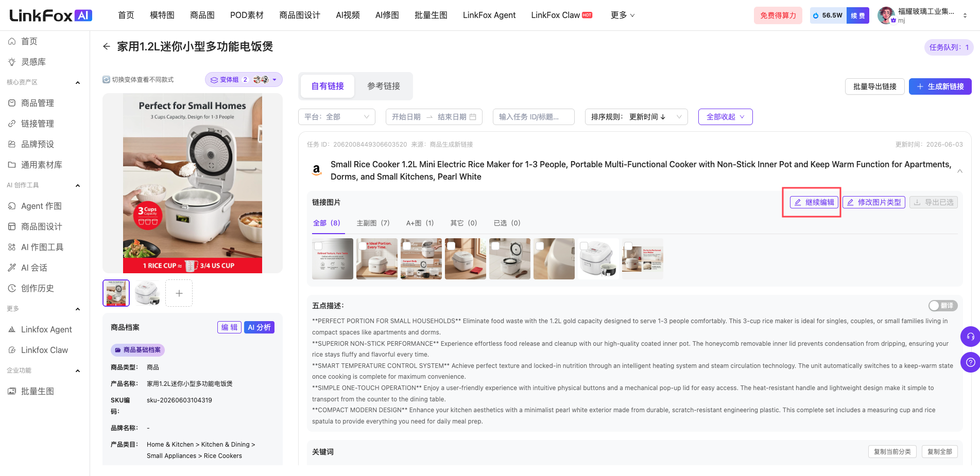Select the first product thumbnail under preview
This screenshot has height=476, width=980.
(x=116, y=293)
